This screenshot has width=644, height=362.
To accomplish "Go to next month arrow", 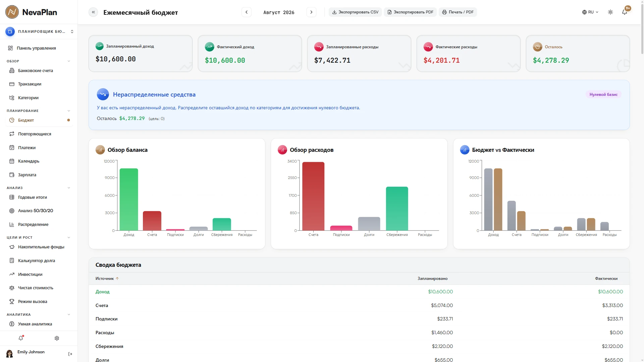I will point(311,12).
